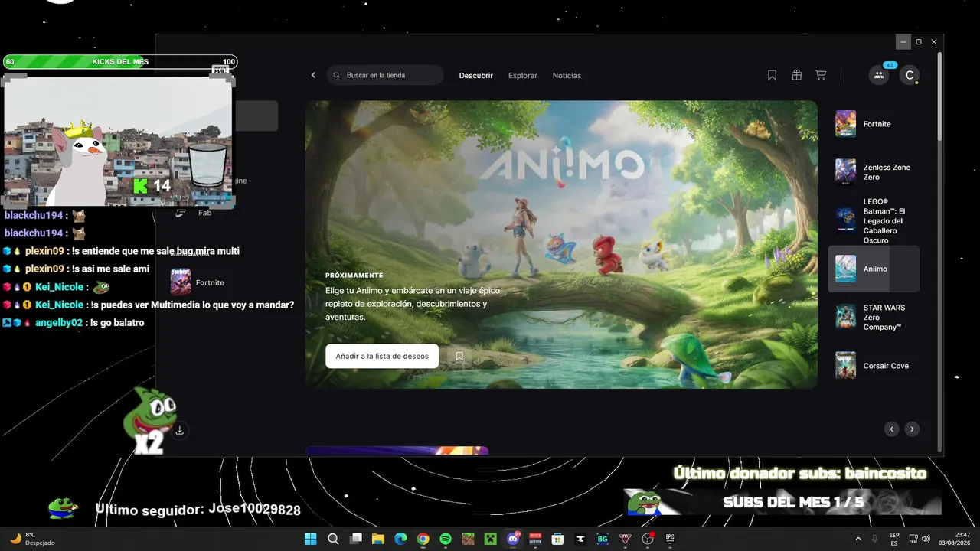
Task: Open Windows taskbar search
Action: [333, 539]
